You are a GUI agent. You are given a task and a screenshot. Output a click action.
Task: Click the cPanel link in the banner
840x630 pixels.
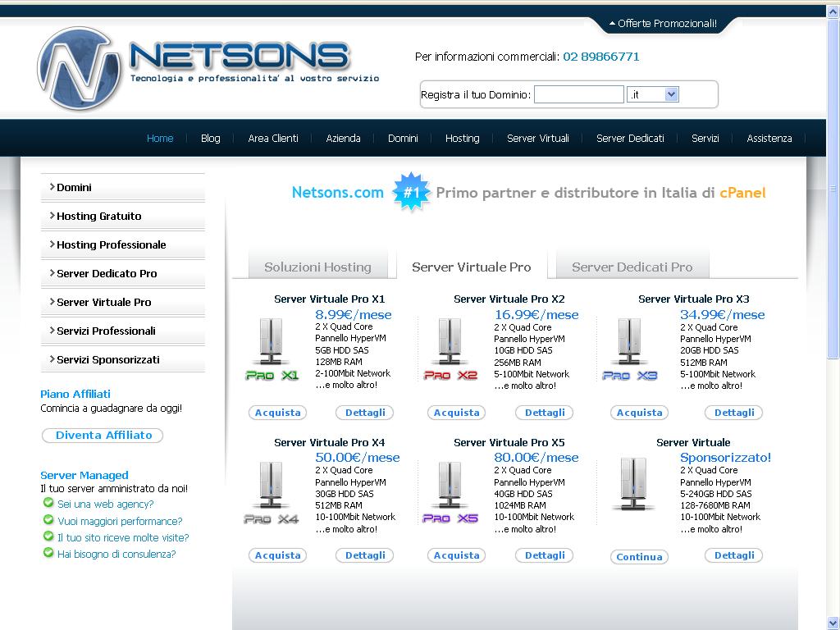742,193
